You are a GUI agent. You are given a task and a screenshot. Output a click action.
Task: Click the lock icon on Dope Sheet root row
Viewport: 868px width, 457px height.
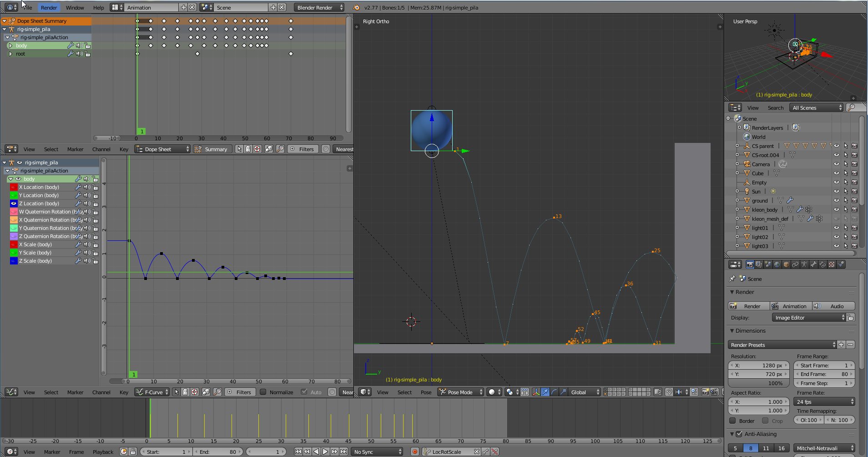[x=87, y=54]
